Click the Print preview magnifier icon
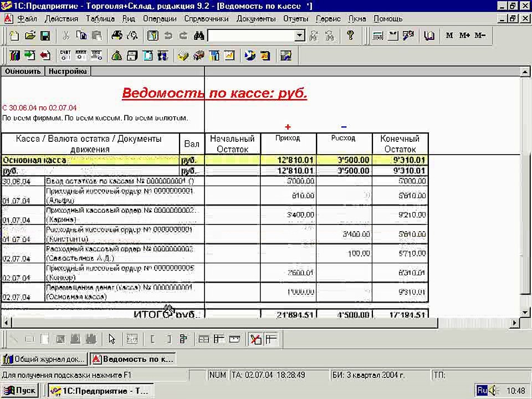Screen dimensions: 532x399 pyautogui.click(x=132, y=35)
